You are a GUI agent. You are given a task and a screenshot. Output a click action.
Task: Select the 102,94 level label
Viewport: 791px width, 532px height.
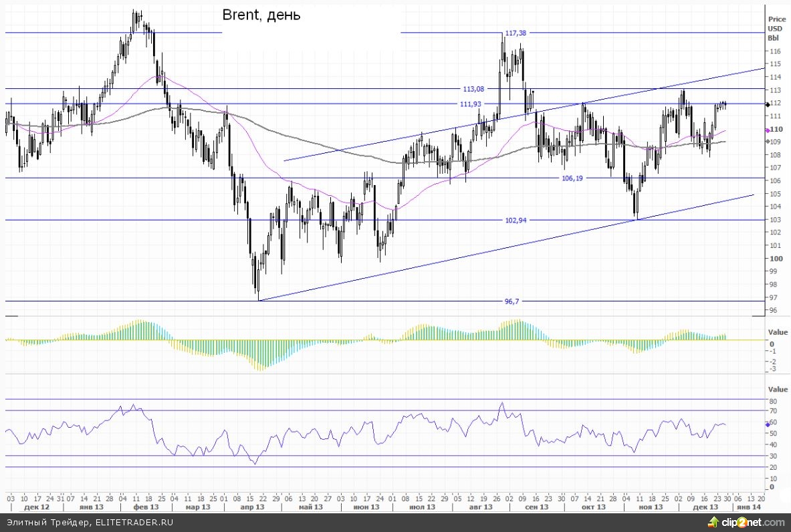click(x=518, y=220)
